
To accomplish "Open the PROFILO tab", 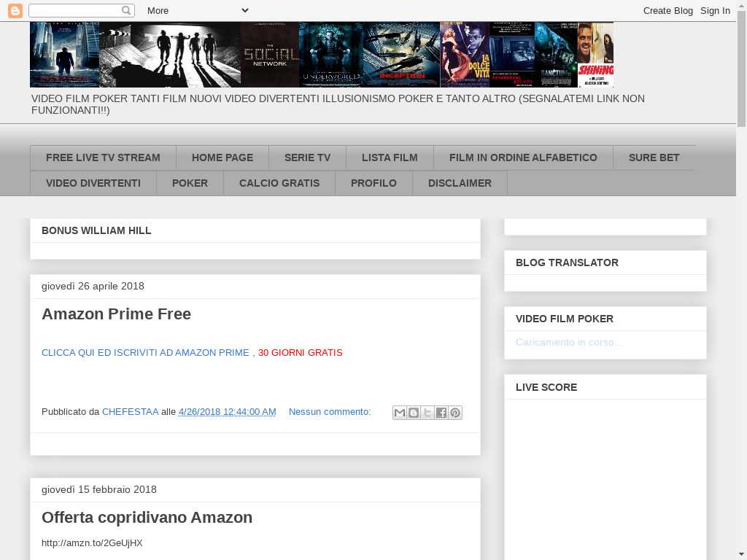I will pos(373,183).
